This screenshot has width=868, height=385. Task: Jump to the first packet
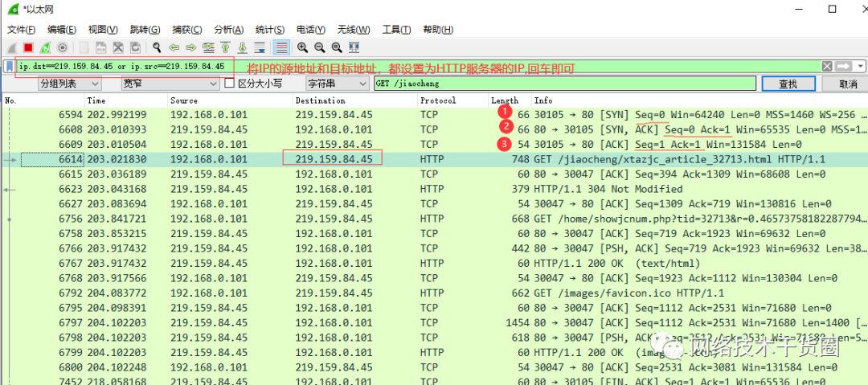pyautogui.click(x=225, y=47)
